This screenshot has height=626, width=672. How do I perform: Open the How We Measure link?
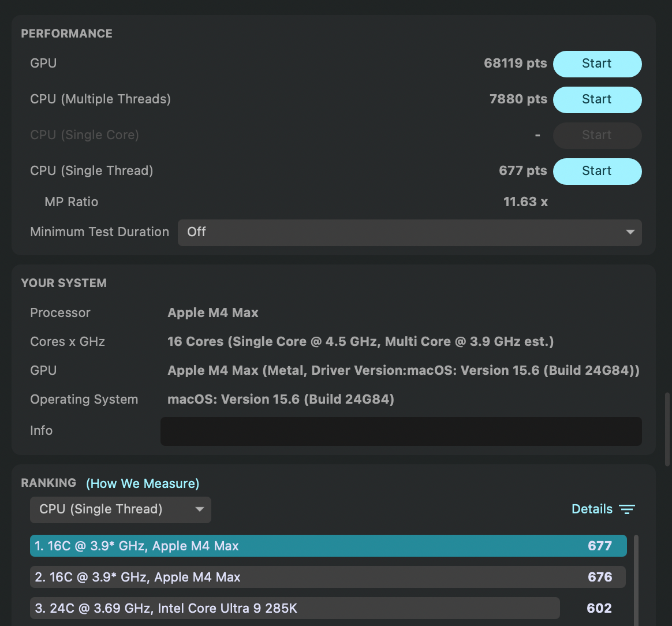143,484
